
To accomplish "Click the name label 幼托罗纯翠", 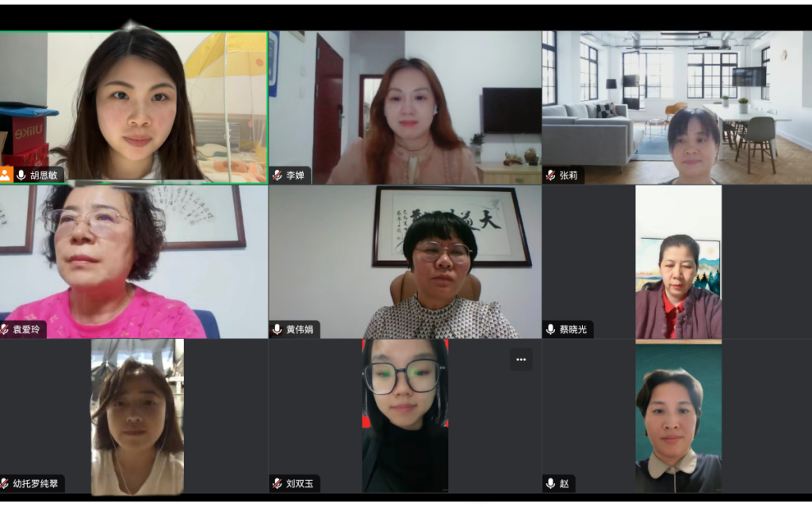I will (x=36, y=484).
